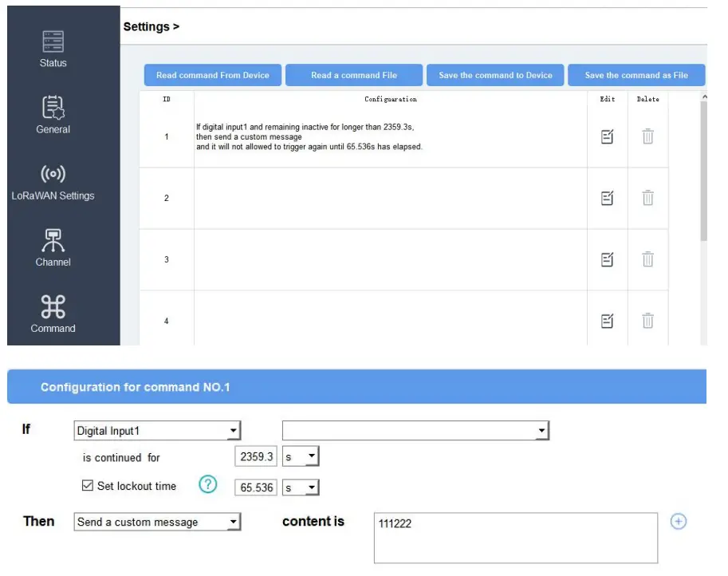Open the lockout time help tooltip
Image resolution: width=728 pixels, height=576 pixels.
pyautogui.click(x=207, y=484)
